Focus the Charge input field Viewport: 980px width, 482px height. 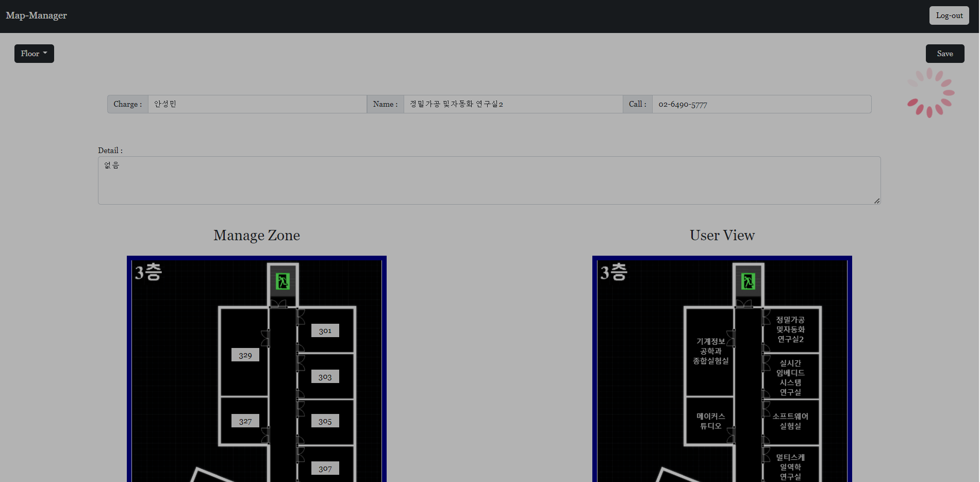[x=257, y=104]
